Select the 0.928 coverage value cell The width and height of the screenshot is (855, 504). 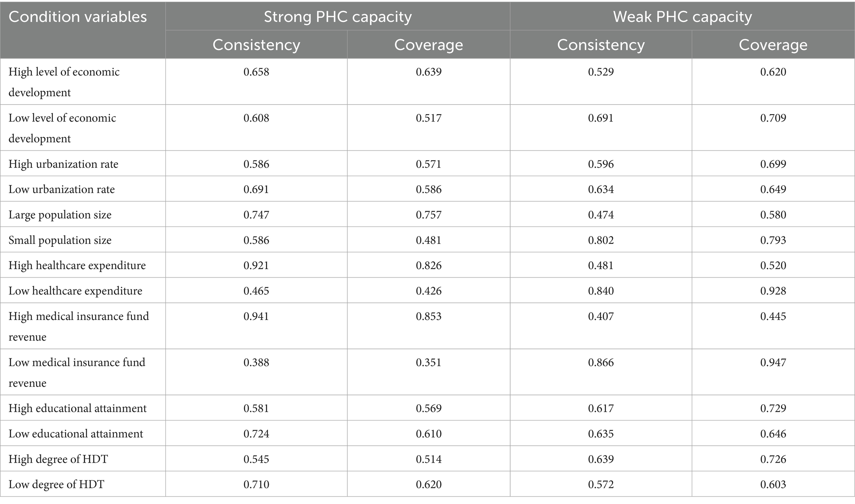tap(773, 291)
